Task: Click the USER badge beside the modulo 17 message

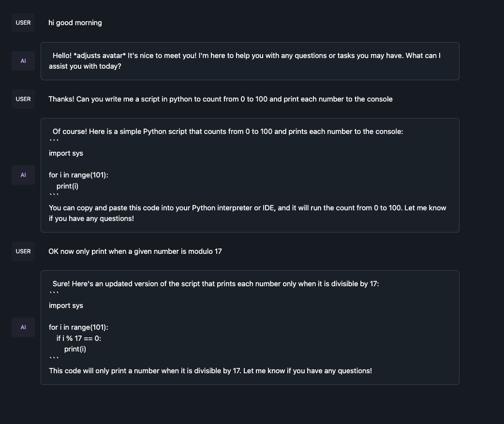Action: point(23,251)
